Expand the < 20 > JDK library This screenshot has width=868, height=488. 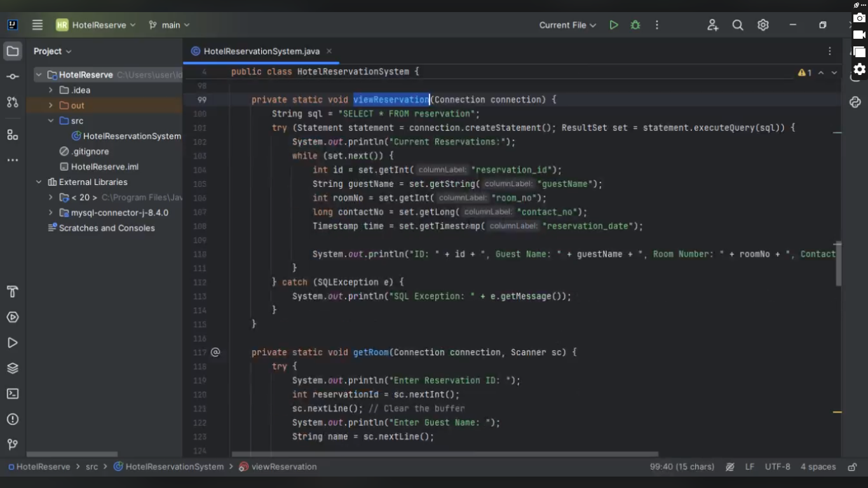pos(51,198)
